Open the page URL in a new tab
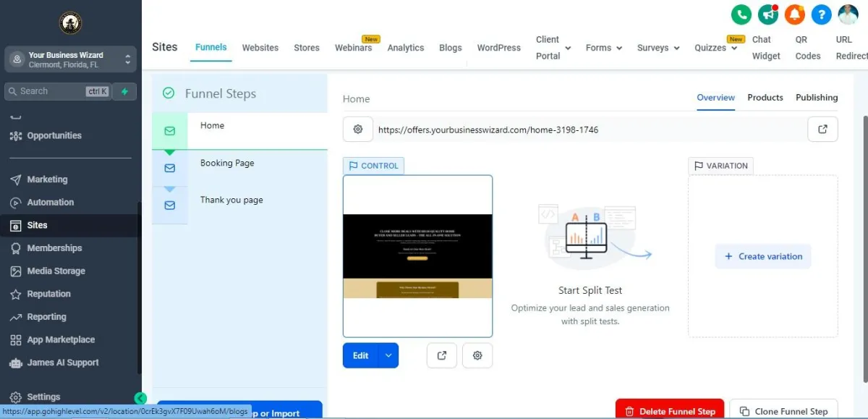 click(x=822, y=129)
